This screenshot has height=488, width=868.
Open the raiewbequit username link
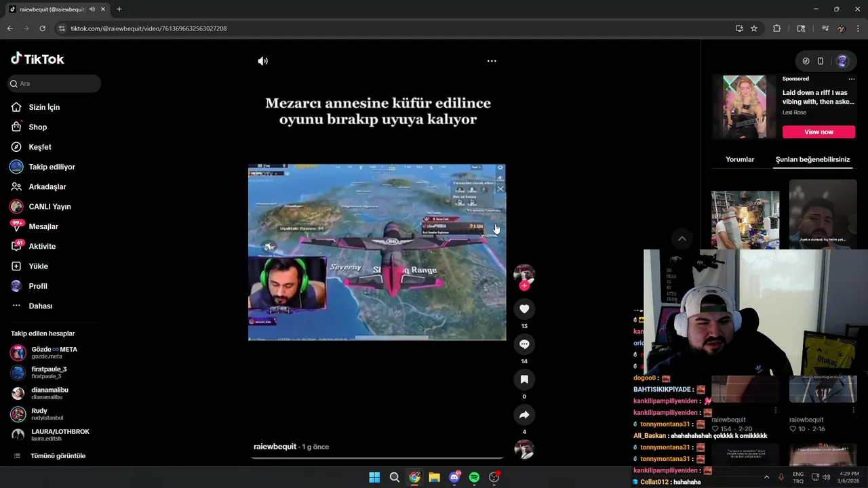coord(275,447)
